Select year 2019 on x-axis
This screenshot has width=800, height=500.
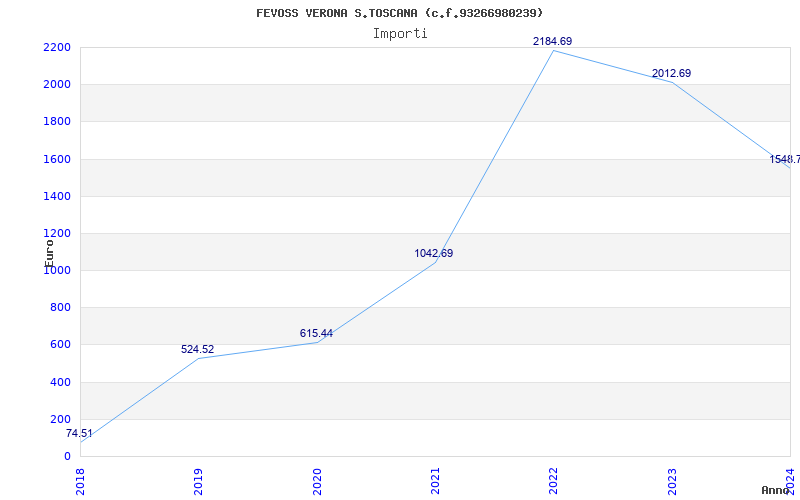pyautogui.click(x=199, y=480)
